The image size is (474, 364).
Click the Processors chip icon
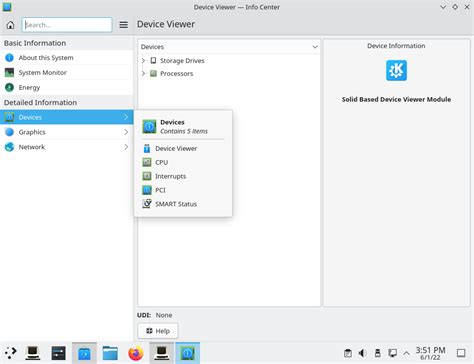(x=153, y=73)
